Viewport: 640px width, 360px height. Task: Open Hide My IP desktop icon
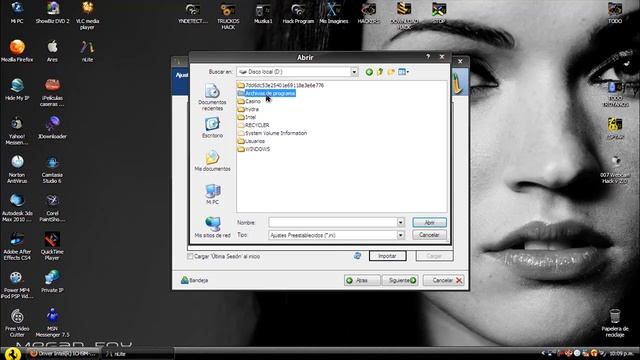pyautogui.click(x=17, y=89)
